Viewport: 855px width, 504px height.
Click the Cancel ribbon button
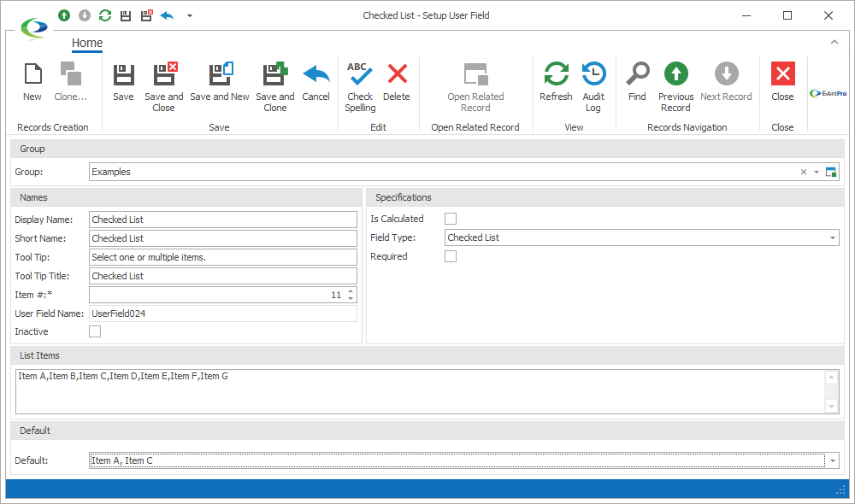click(x=315, y=82)
